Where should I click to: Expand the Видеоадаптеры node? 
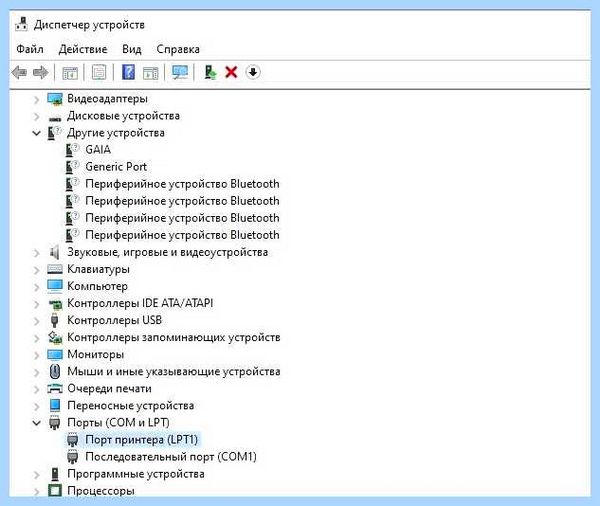pos(37,100)
